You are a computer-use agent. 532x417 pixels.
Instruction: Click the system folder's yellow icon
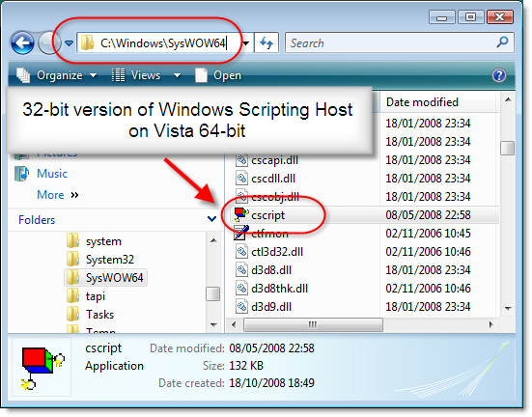(72, 240)
